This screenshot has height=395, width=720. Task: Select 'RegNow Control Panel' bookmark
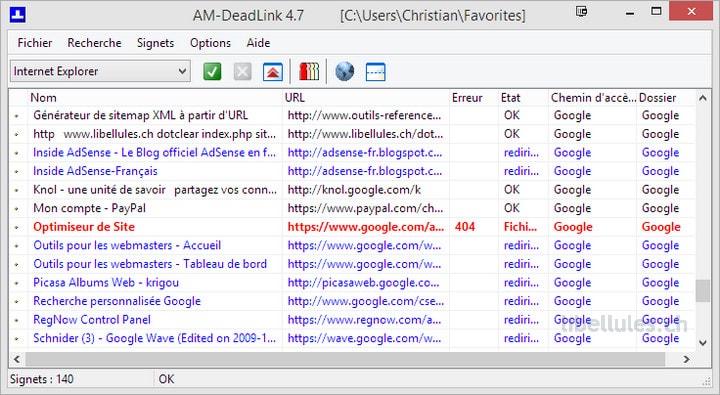click(x=92, y=320)
